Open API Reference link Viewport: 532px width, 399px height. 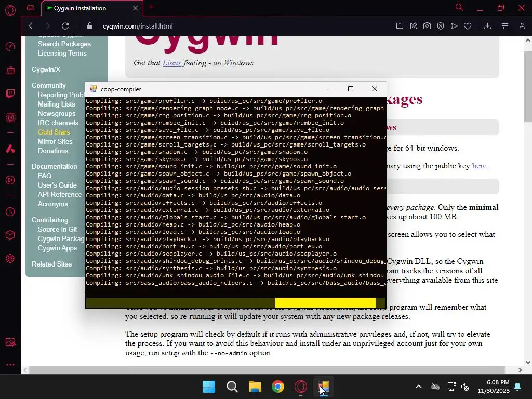[x=59, y=194]
